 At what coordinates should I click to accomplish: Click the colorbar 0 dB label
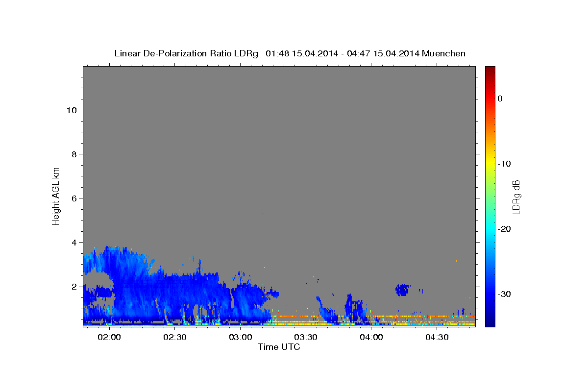pos(500,98)
